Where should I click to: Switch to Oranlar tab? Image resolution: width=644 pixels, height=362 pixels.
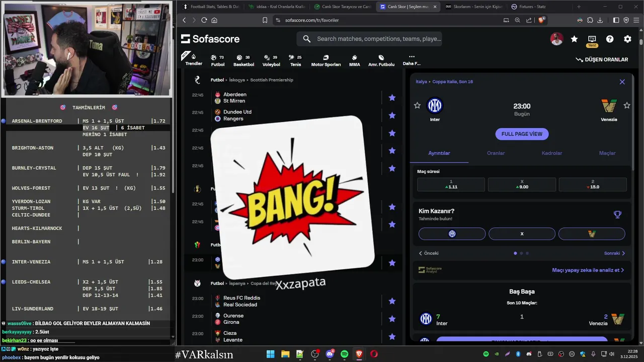pyautogui.click(x=496, y=153)
